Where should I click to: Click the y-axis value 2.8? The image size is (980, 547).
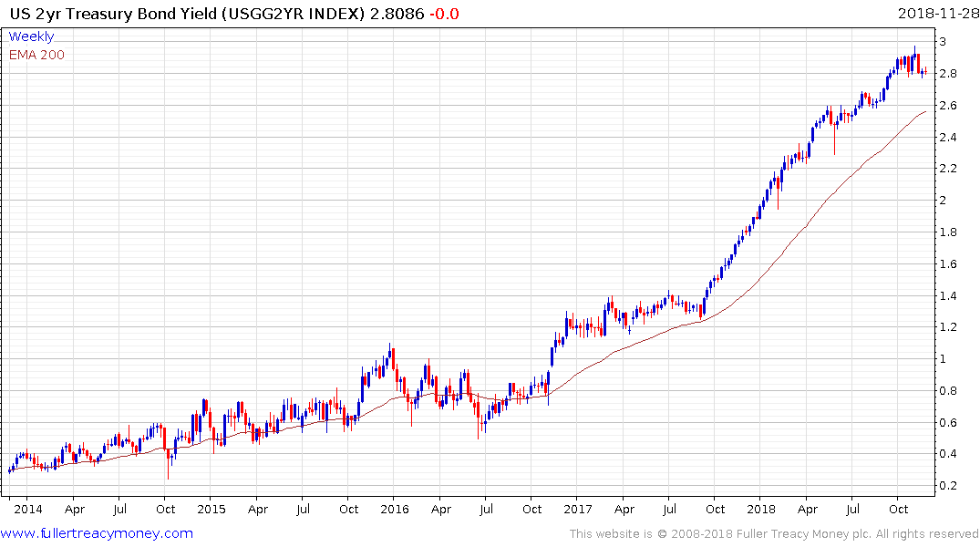coord(947,74)
